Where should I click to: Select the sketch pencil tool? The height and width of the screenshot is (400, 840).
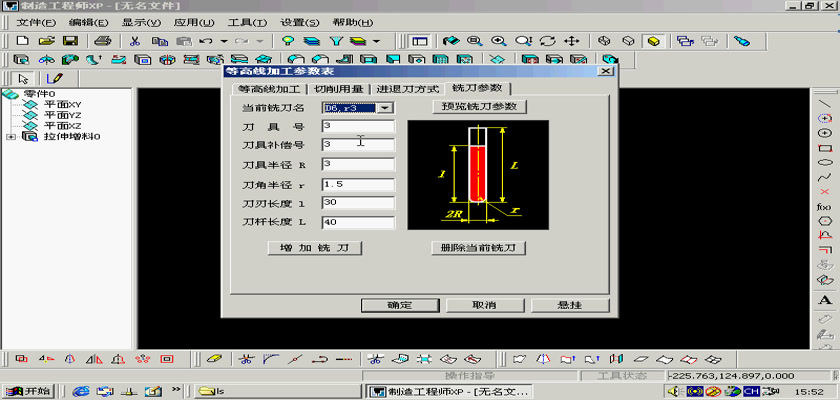coord(55,79)
